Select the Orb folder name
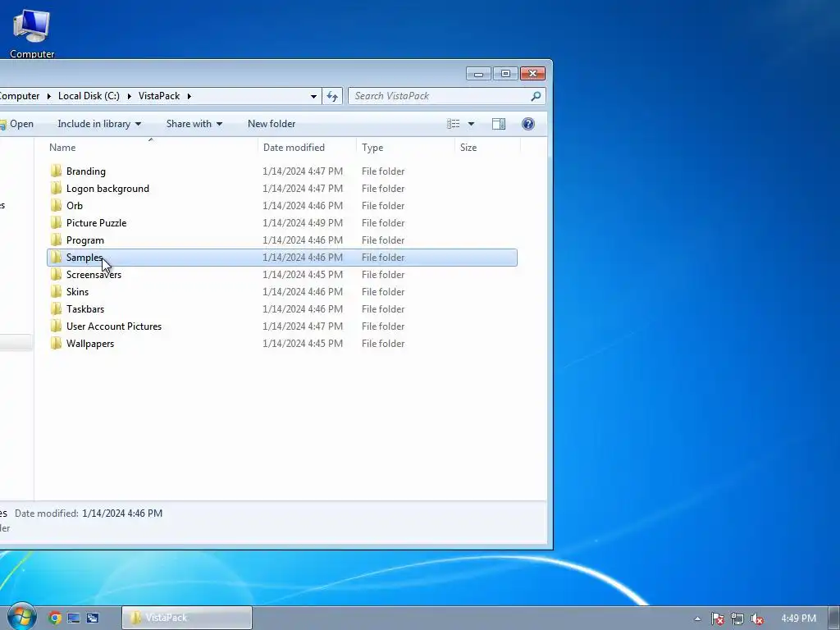The height and width of the screenshot is (630, 840). click(x=75, y=206)
